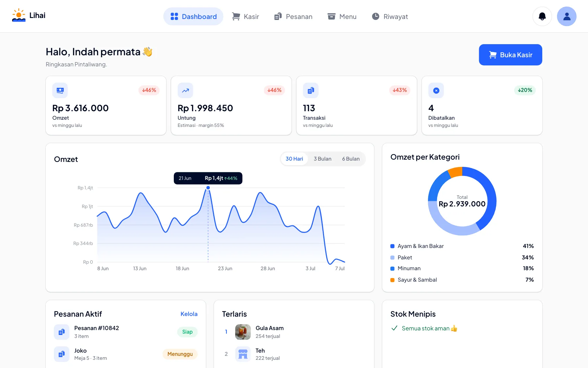Click the 23 Jun axis label
This screenshot has height=368, width=588.
(225, 269)
